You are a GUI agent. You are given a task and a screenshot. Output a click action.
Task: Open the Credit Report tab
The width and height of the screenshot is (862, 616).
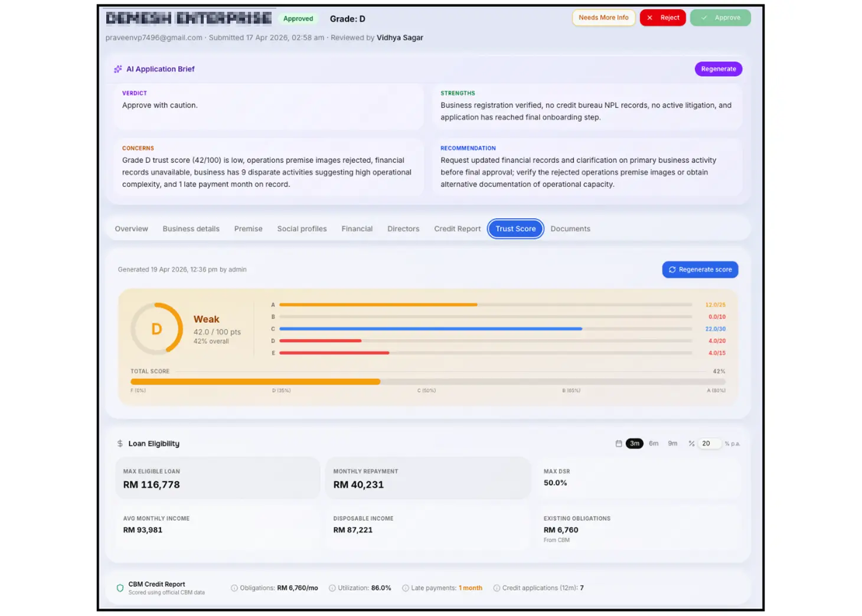pos(457,229)
